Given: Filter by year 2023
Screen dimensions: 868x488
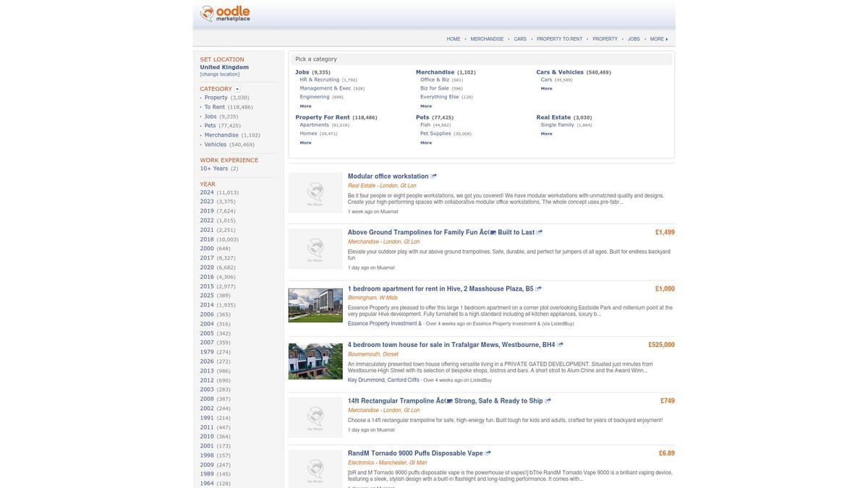Looking at the screenshot, I should point(207,202).
